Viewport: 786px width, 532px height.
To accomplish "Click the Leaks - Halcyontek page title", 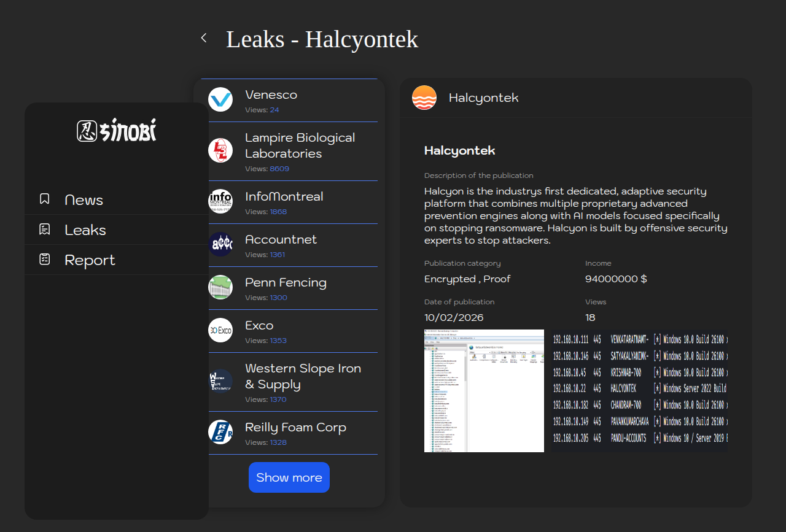I will (322, 39).
